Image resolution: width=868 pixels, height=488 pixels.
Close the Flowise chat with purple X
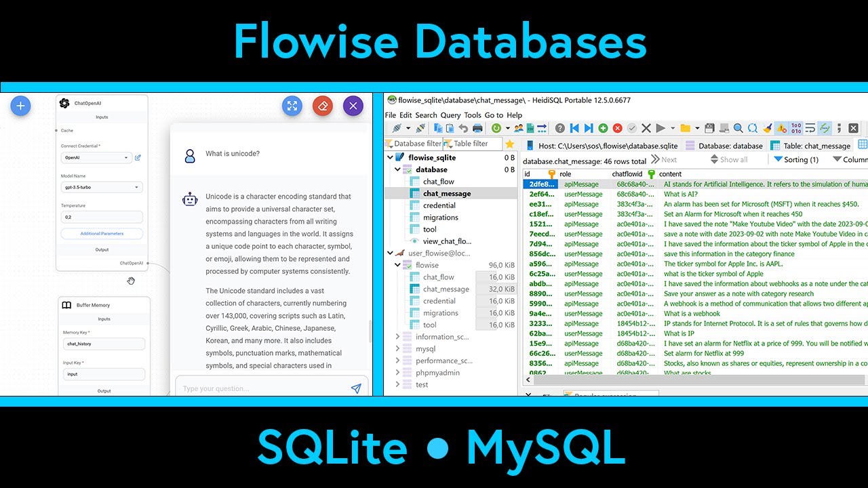(353, 106)
